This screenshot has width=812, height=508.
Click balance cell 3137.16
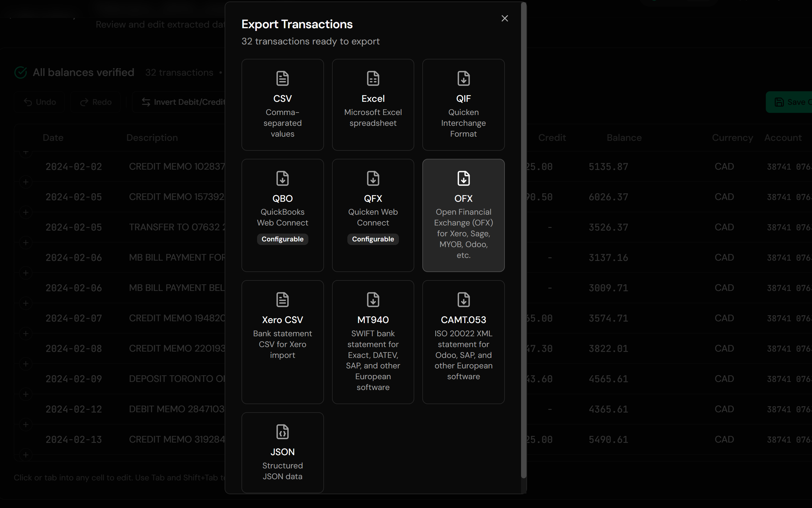coord(608,257)
